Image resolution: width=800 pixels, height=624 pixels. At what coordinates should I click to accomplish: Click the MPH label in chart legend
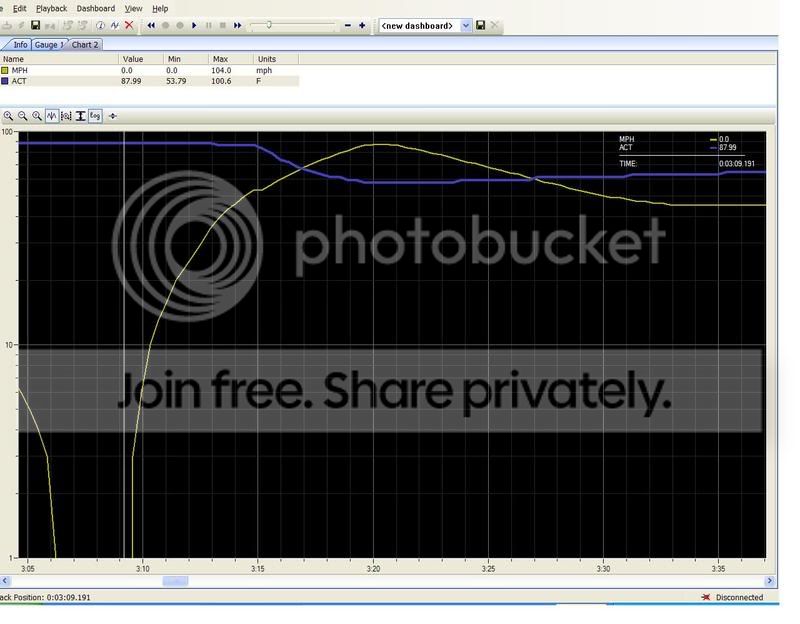coord(626,139)
